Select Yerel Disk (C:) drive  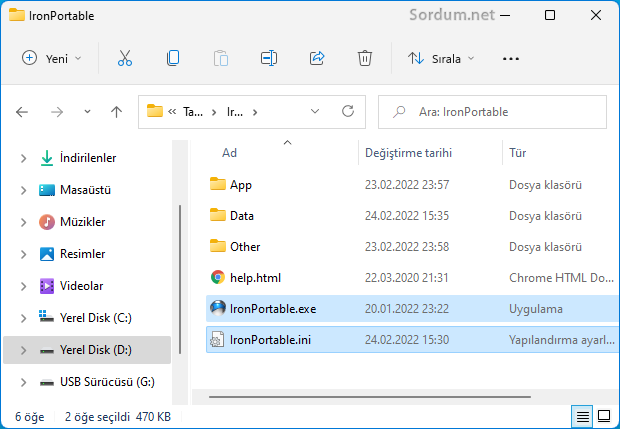coord(96,318)
